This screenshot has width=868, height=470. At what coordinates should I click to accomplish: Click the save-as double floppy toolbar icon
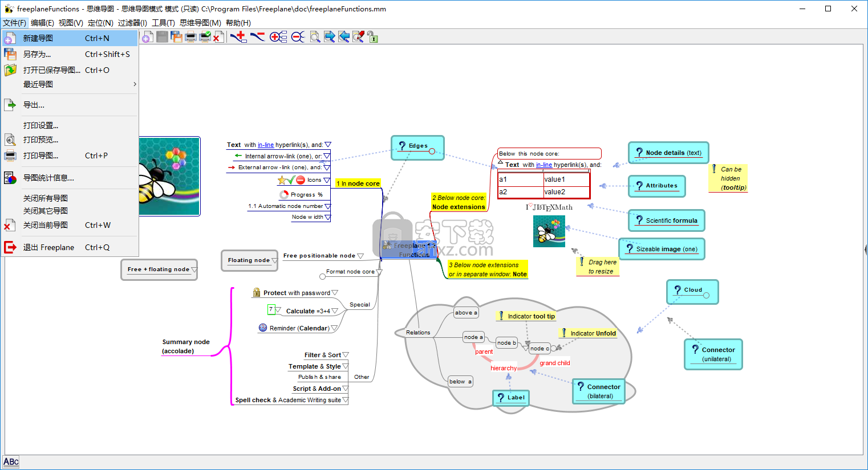pyautogui.click(x=177, y=37)
